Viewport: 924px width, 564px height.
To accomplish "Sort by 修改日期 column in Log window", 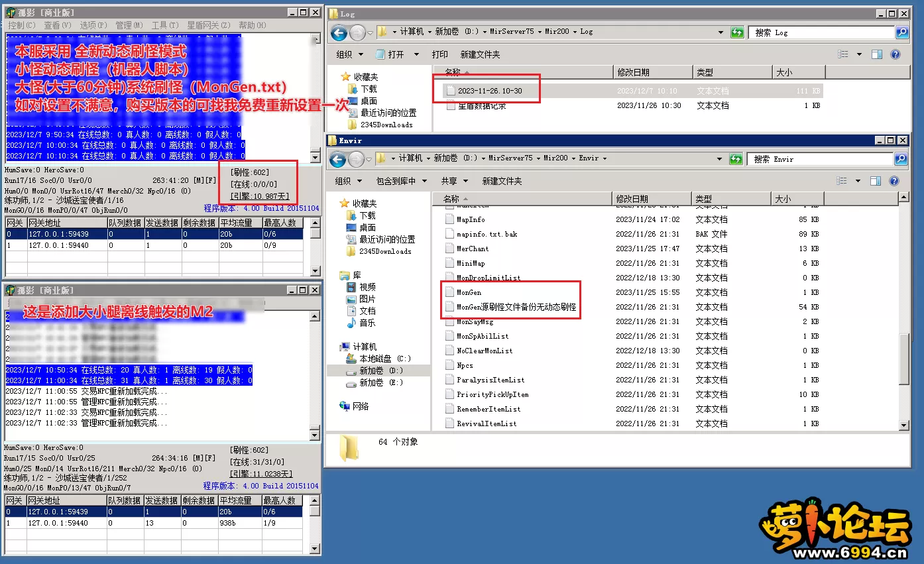I will click(x=653, y=72).
